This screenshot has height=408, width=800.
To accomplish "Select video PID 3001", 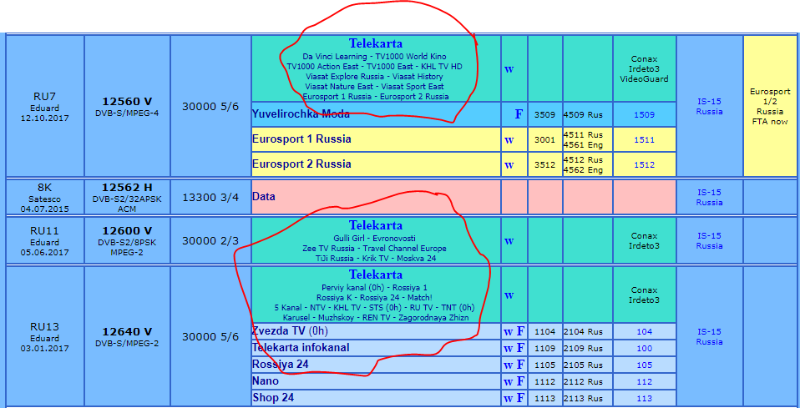I will (x=545, y=140).
